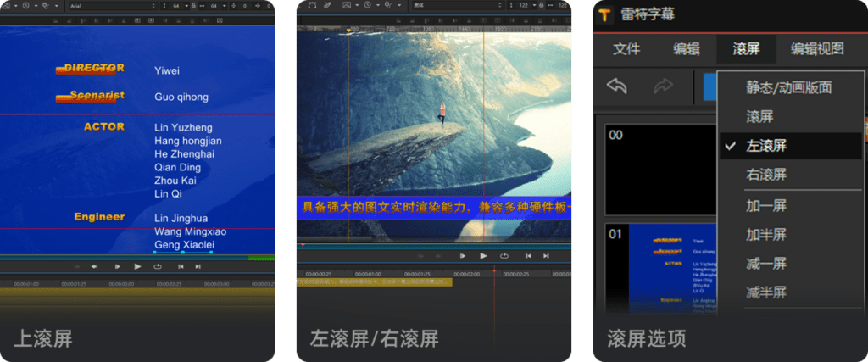This screenshot has width=868, height=362.
Task: Click plug-in icon in 左滚屏/右滚屏 panel
Action: tap(388, 5)
